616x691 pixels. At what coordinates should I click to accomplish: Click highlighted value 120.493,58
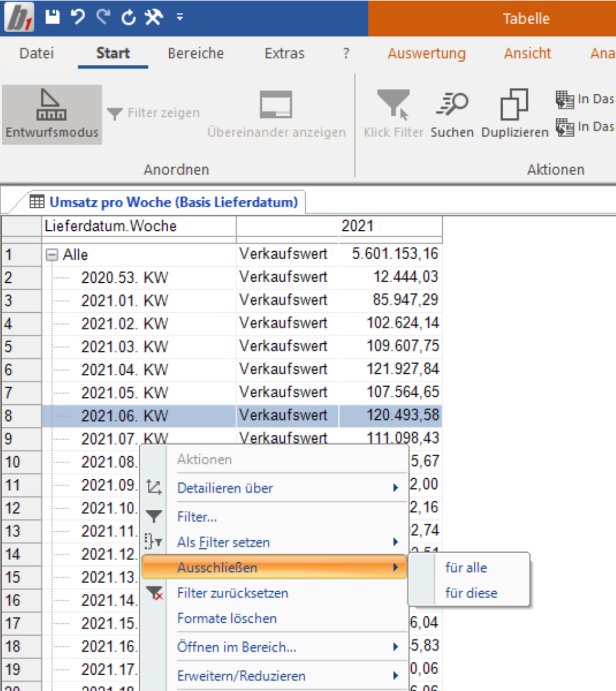point(403,416)
